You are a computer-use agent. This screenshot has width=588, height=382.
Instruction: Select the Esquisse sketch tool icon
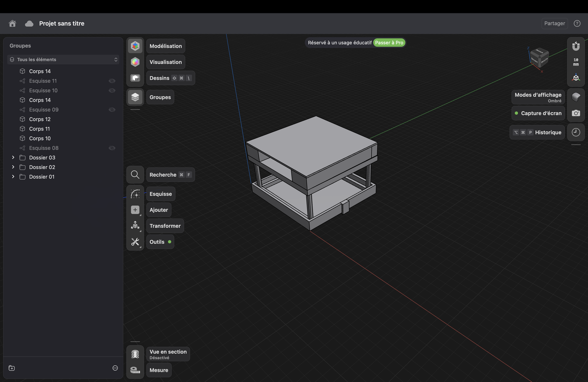[135, 194]
